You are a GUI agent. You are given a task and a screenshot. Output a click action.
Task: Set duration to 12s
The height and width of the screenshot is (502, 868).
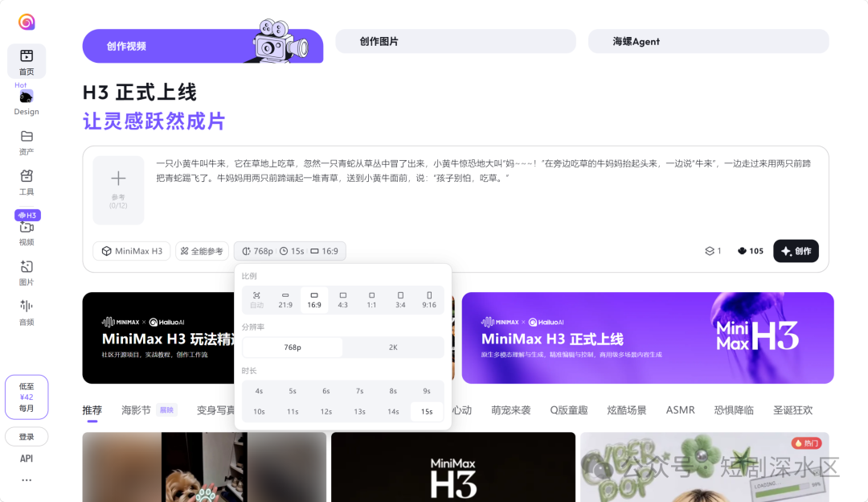[x=326, y=412]
